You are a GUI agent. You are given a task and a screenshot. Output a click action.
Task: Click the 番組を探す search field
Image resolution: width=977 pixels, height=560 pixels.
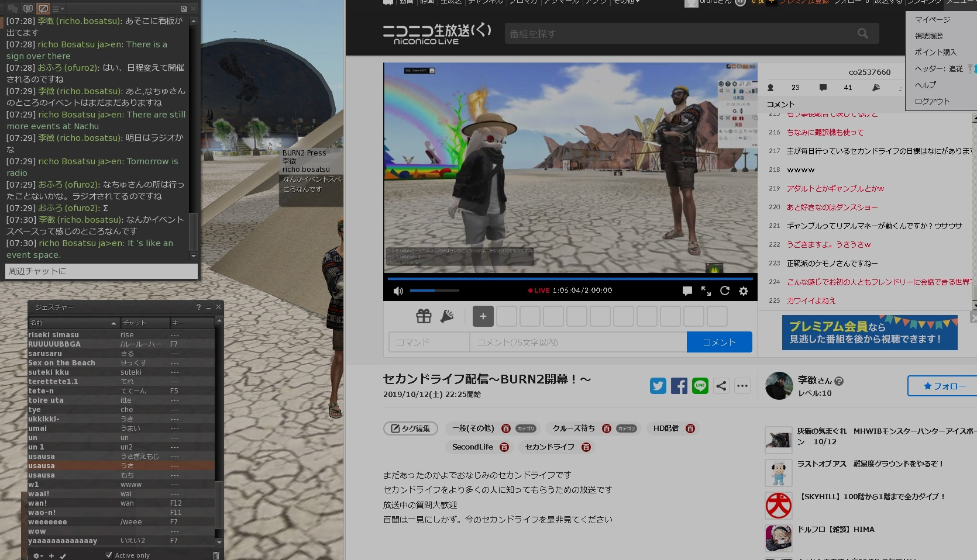point(679,34)
